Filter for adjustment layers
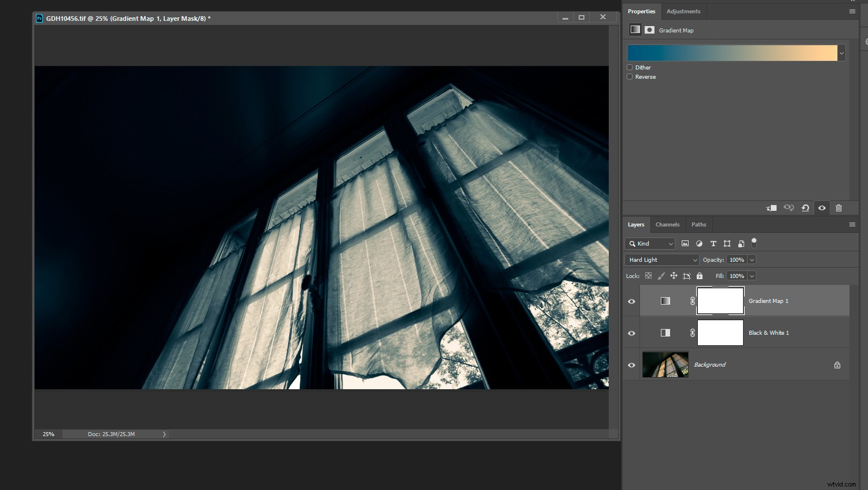The width and height of the screenshot is (868, 490). (699, 243)
